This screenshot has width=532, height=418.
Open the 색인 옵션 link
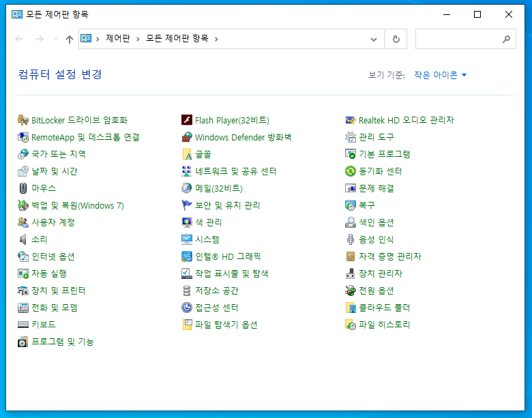[x=376, y=222]
